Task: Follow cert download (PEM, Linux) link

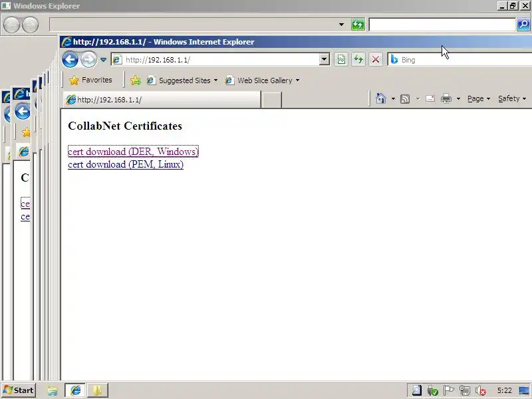Action: point(126,164)
